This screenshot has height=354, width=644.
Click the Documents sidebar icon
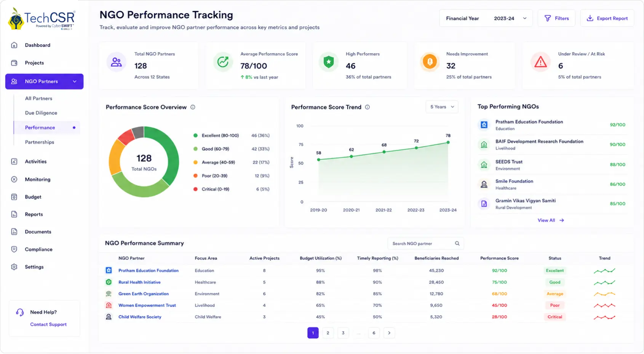click(x=14, y=232)
